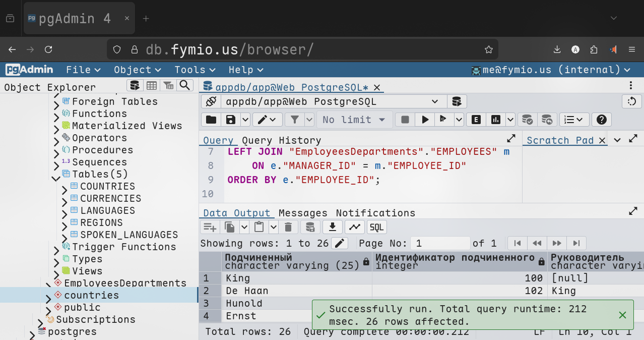Click the Open File folder icon
Viewport: 644px width, 340px height.
(211, 120)
